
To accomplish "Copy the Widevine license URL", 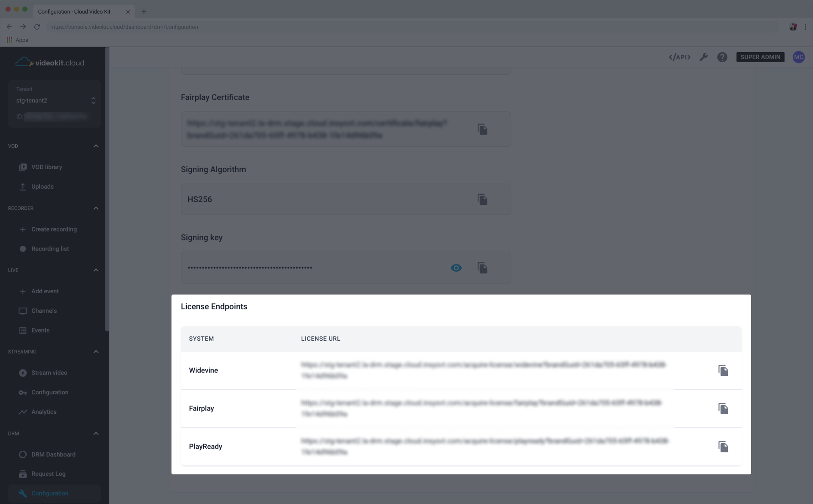I will click(724, 370).
